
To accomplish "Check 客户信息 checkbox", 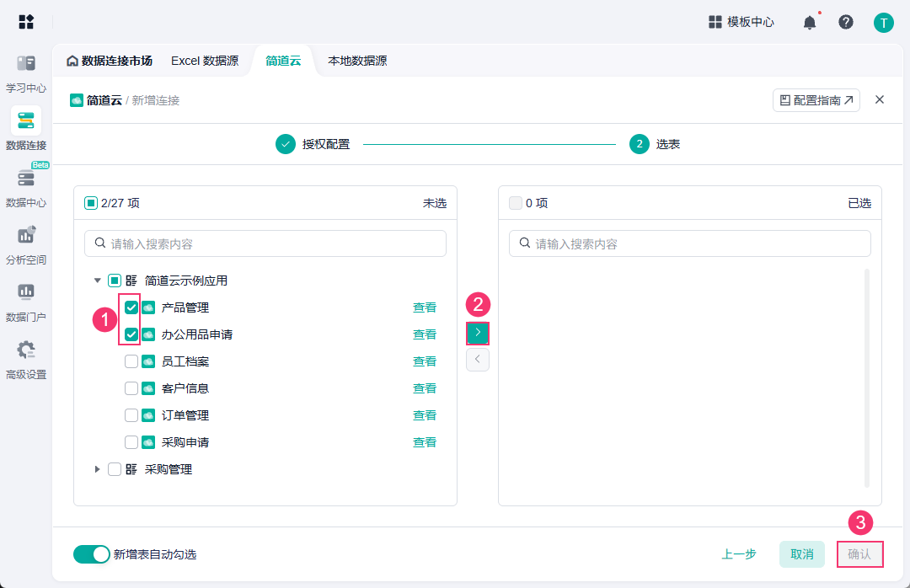I will click(x=131, y=388).
